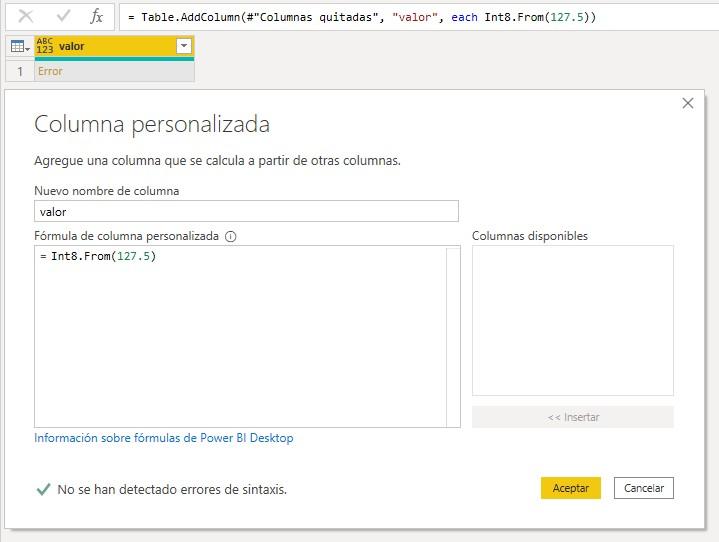Select row number 1
The height and width of the screenshot is (542, 719).
(20, 72)
